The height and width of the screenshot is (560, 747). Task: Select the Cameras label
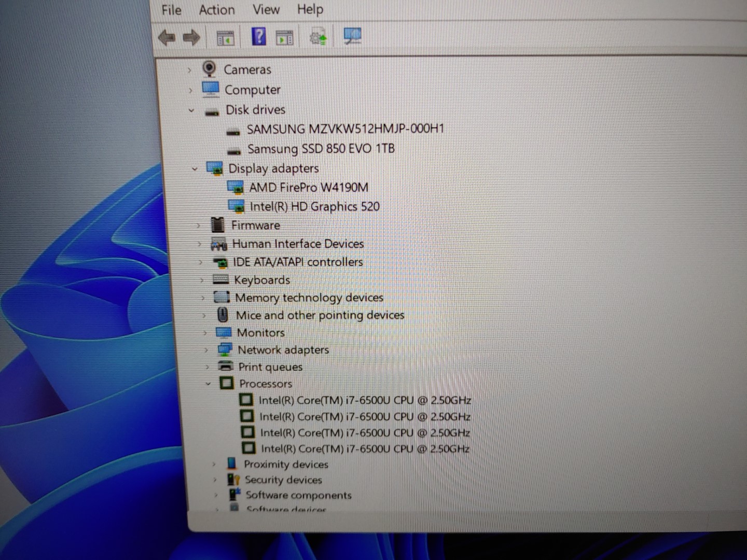point(247,69)
